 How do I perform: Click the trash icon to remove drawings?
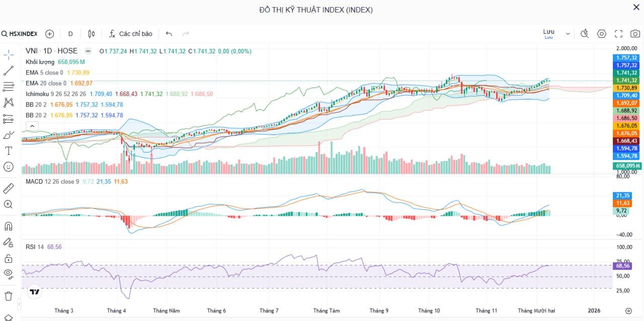9,296
